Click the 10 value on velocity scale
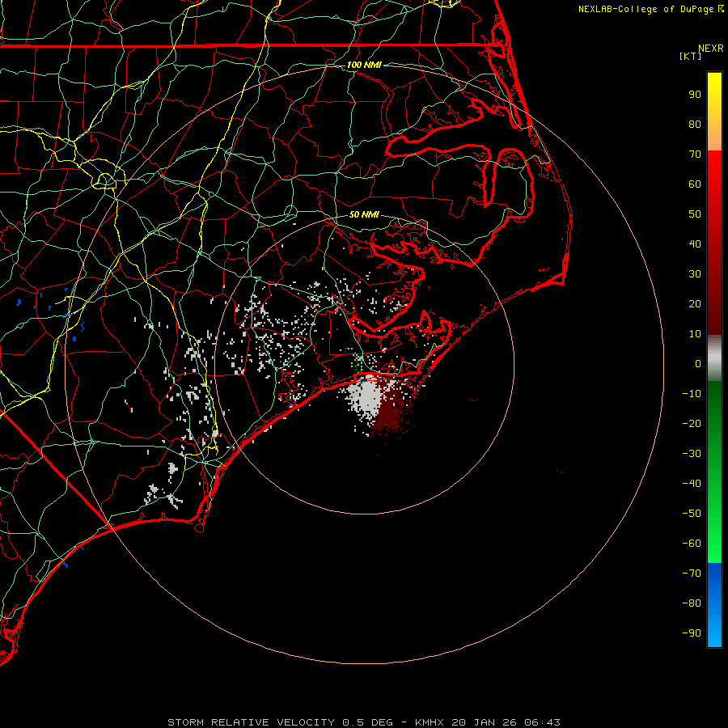728x728 pixels. 695,334
